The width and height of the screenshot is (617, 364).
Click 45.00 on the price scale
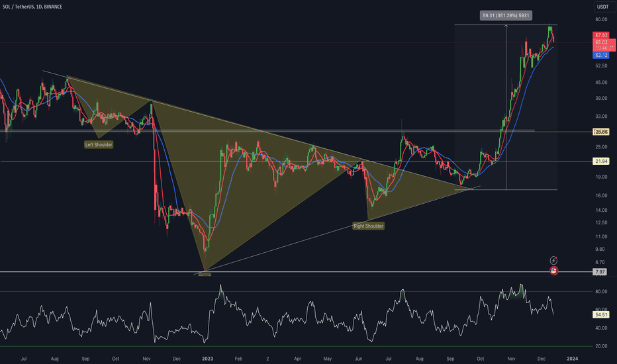pos(601,82)
